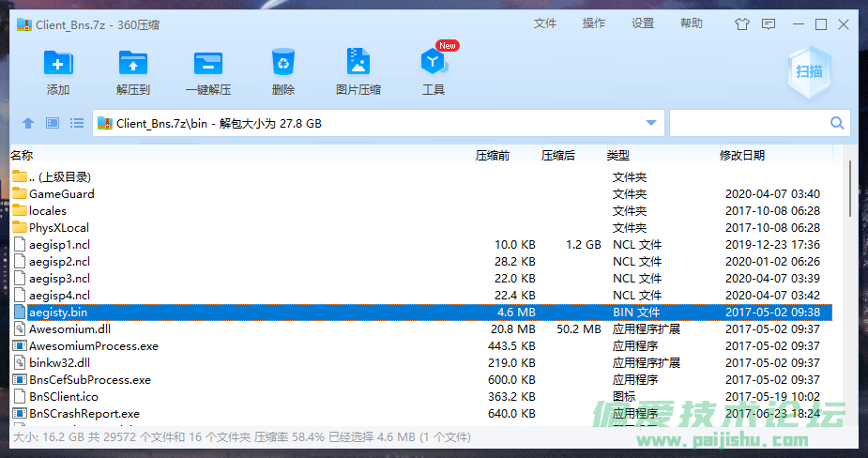The height and width of the screenshot is (458, 868).
Task: Select the locales folder name
Action: tap(48, 210)
